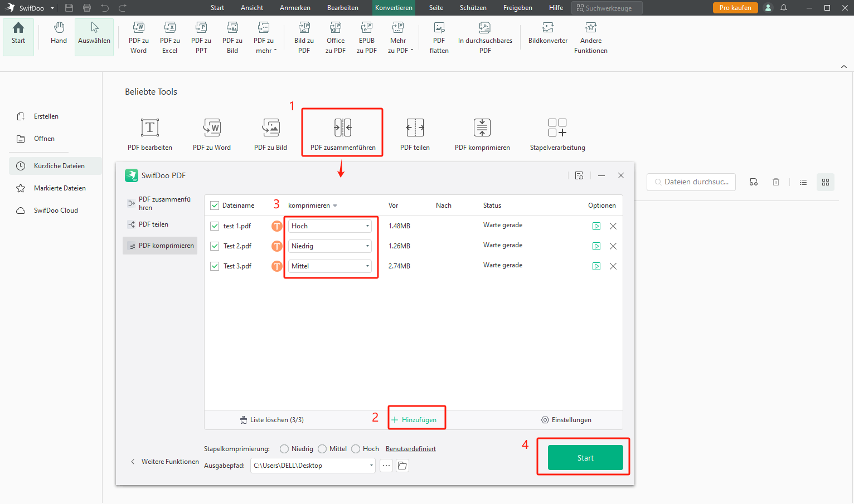Open PDF zu Bild ribbon tool
This screenshot has height=504, width=854.
click(x=232, y=37)
